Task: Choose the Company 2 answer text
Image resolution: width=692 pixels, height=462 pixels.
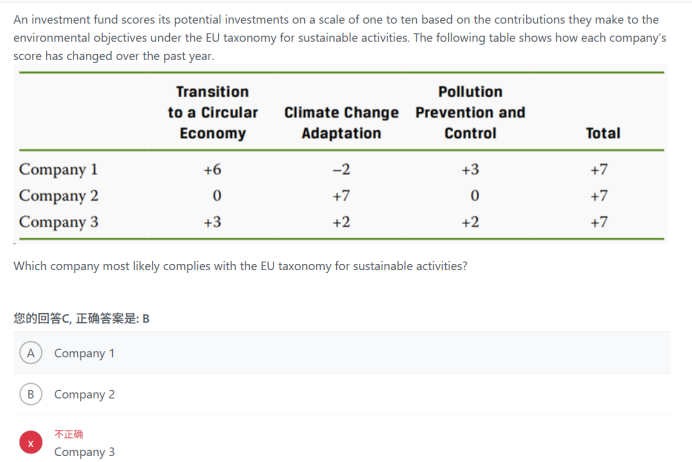Action: (84, 394)
